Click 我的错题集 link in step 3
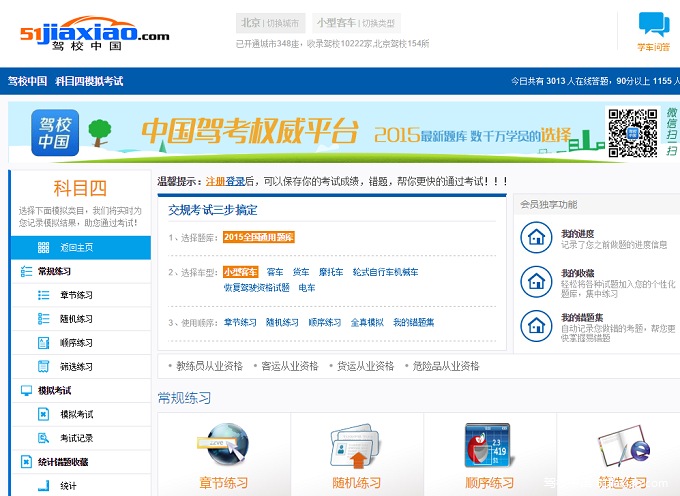This screenshot has width=680, height=496. [414, 323]
